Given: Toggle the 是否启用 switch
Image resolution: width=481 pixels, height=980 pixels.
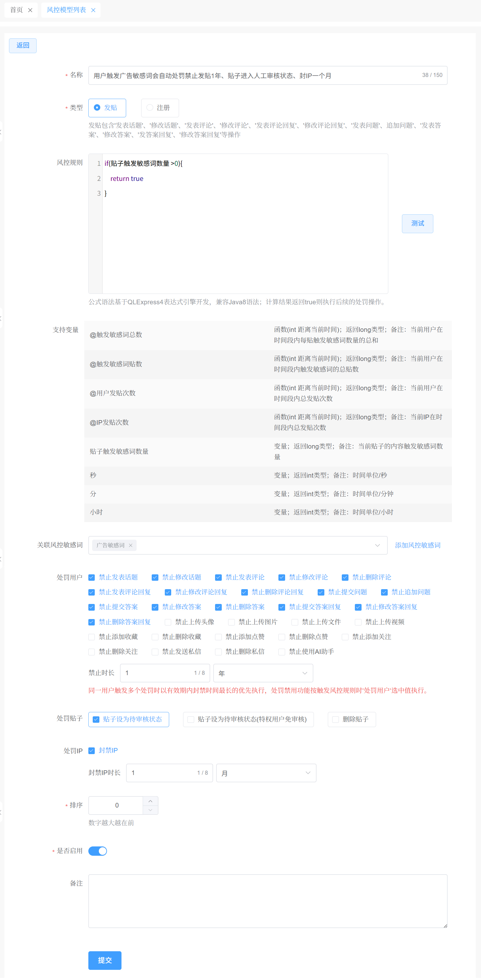Looking at the screenshot, I should coord(97,851).
